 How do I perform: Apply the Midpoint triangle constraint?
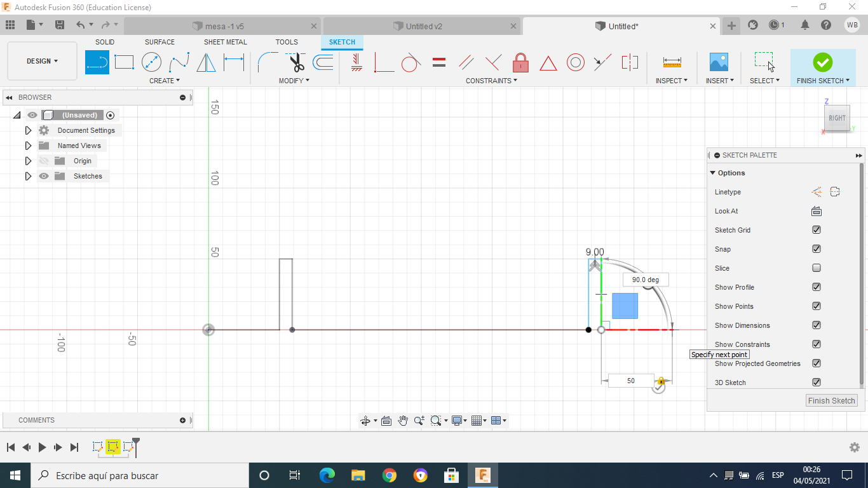coord(548,63)
